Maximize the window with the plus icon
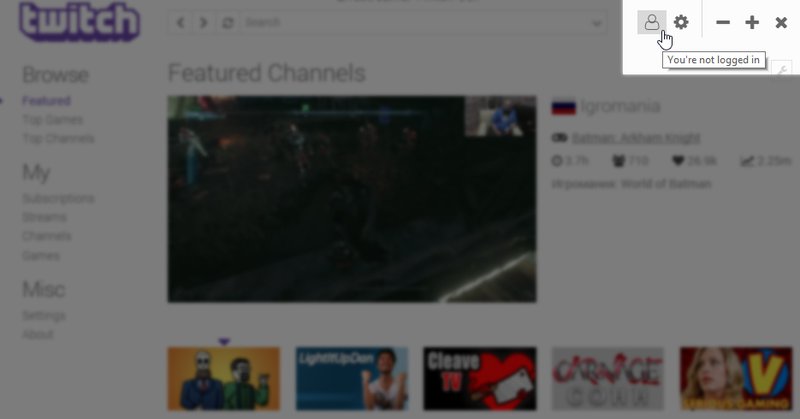The image size is (800, 419). 752,22
